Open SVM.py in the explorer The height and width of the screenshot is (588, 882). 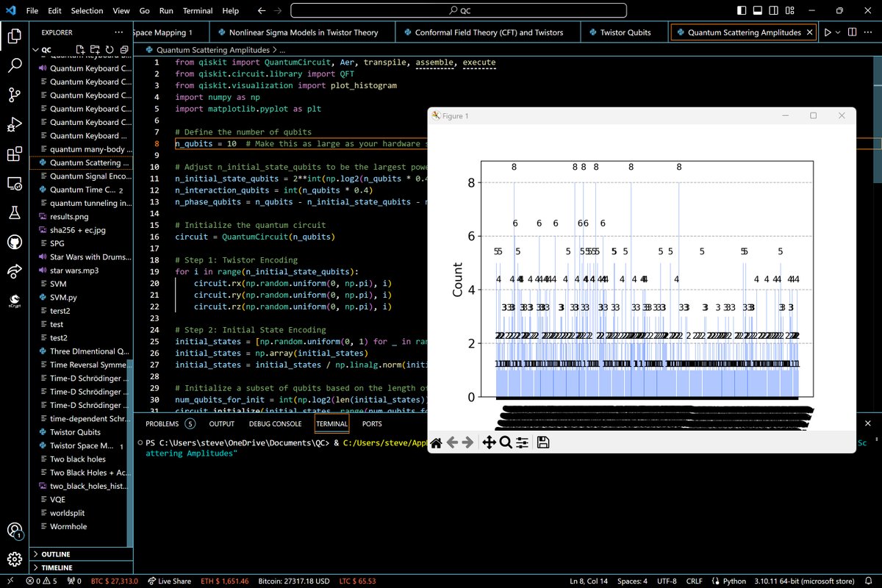coord(63,298)
